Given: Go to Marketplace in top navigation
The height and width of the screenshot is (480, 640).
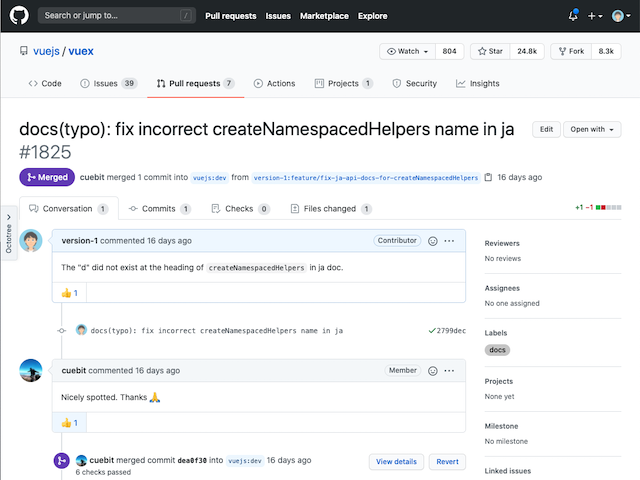Looking at the screenshot, I should (324, 16).
